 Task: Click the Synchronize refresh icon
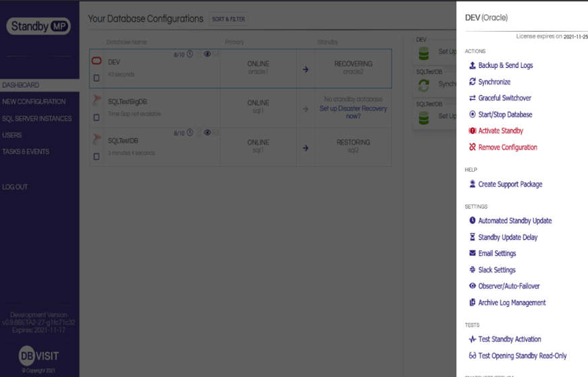click(472, 81)
